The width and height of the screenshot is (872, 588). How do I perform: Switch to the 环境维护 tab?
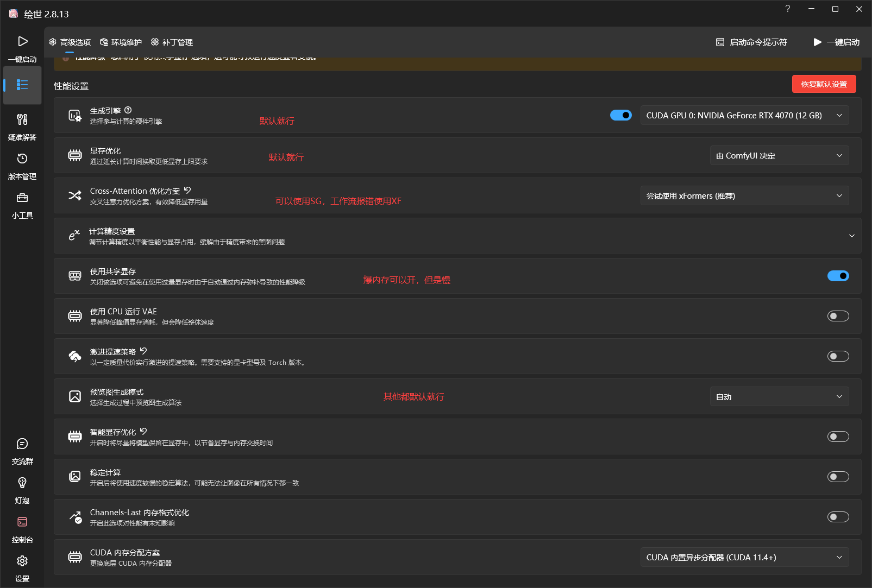121,42
